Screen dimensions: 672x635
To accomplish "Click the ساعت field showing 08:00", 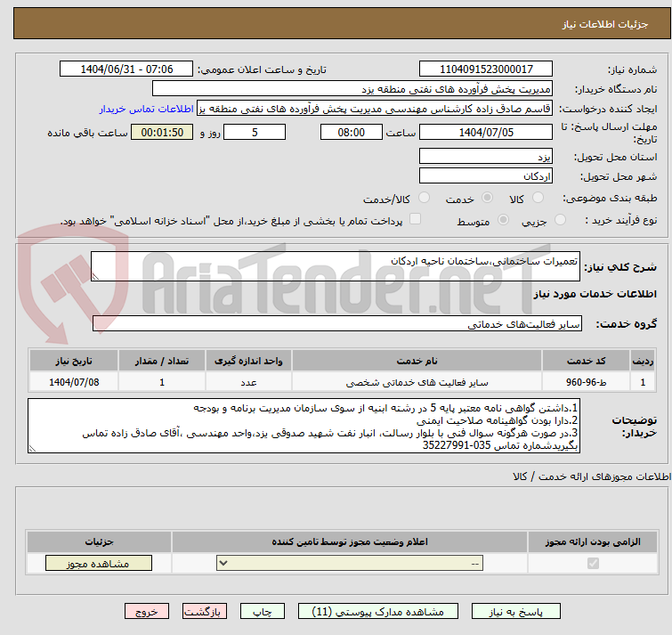I will pyautogui.click(x=352, y=132).
